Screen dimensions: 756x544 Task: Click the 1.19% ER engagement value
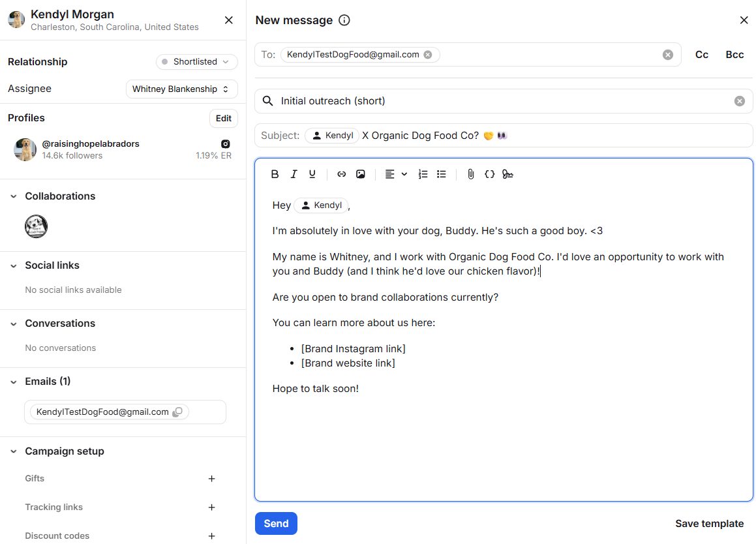[213, 156]
